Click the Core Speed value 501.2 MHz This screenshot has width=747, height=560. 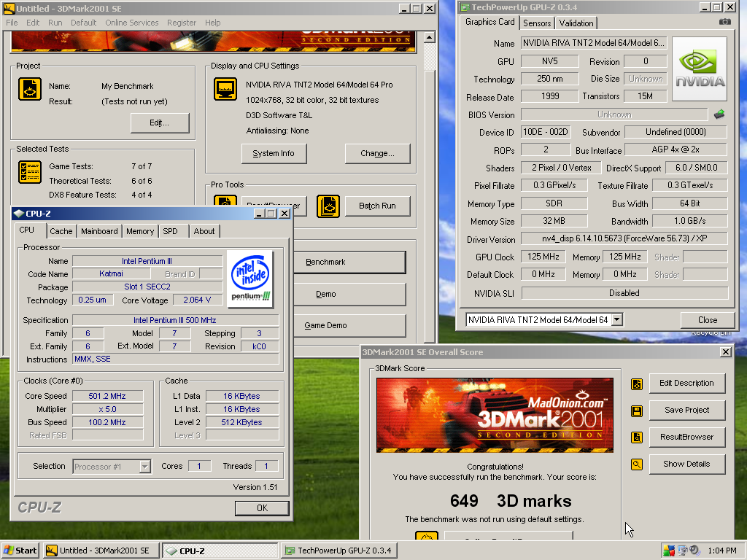click(x=107, y=396)
